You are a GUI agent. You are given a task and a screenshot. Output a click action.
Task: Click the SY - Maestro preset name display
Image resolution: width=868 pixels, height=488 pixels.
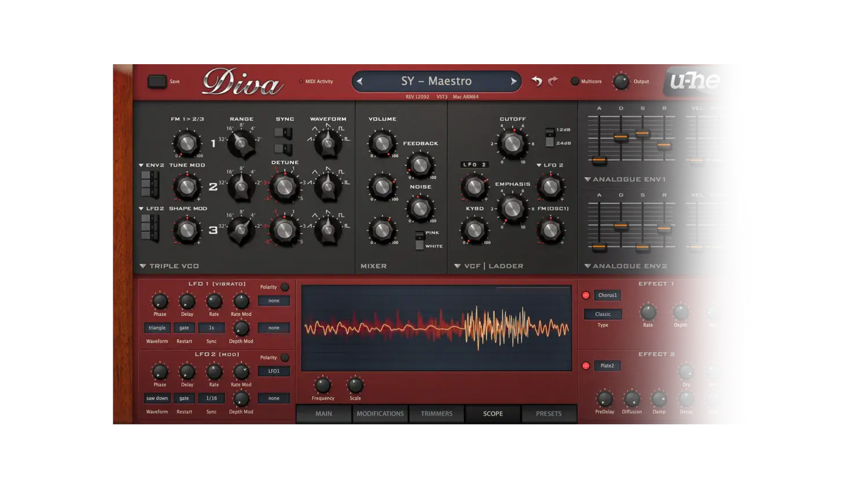tap(436, 82)
